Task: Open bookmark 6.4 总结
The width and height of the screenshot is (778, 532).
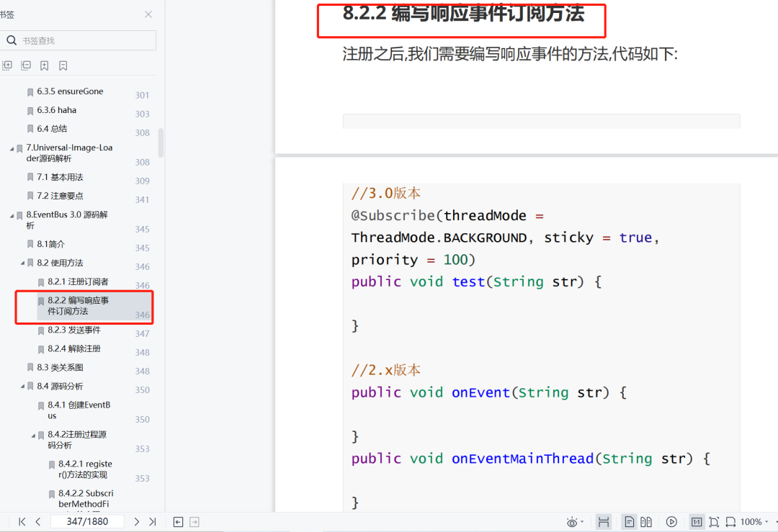Action: tap(52, 129)
